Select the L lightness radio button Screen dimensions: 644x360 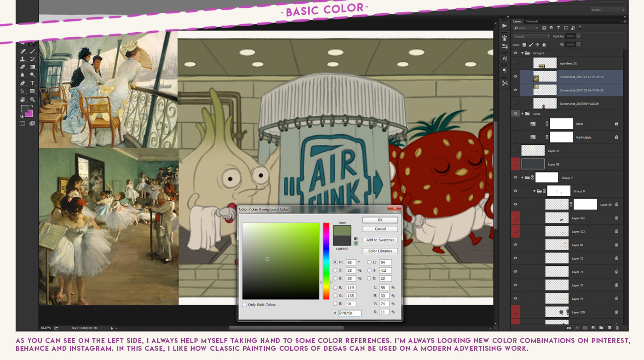tap(369, 262)
